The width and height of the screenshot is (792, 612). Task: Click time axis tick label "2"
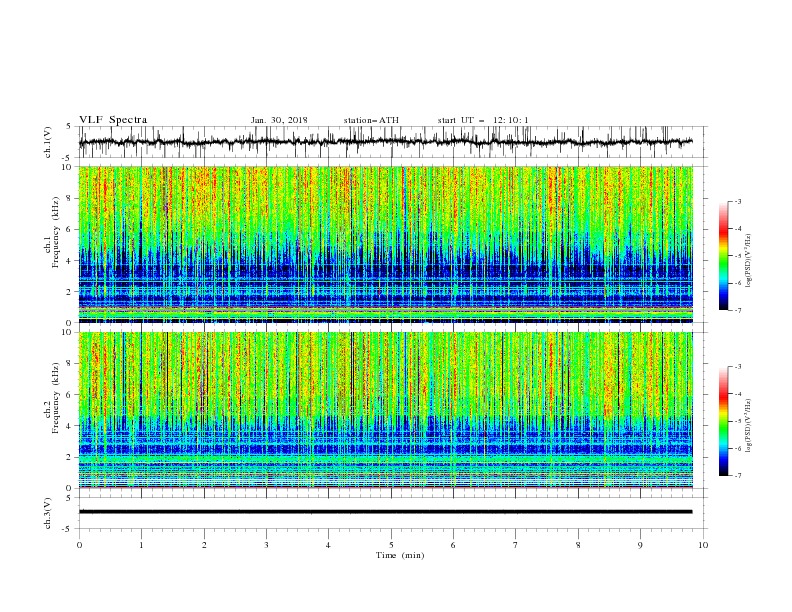click(204, 545)
